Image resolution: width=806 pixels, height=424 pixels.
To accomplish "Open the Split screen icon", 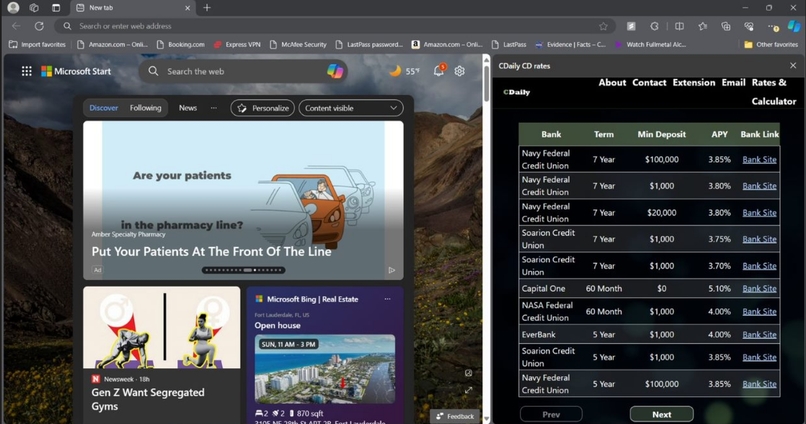I will click(679, 26).
